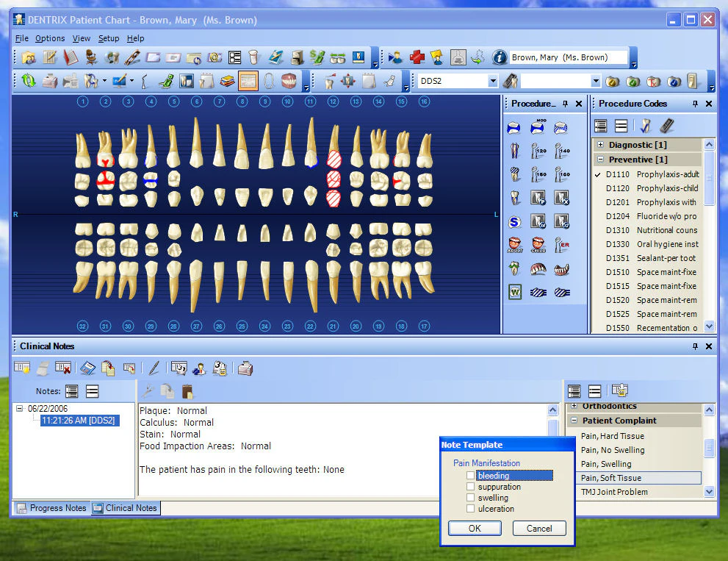Viewport: 728px width, 561px height.
Task: Open the printer icon in the Clinical Notes toolbar
Action: pos(245,369)
